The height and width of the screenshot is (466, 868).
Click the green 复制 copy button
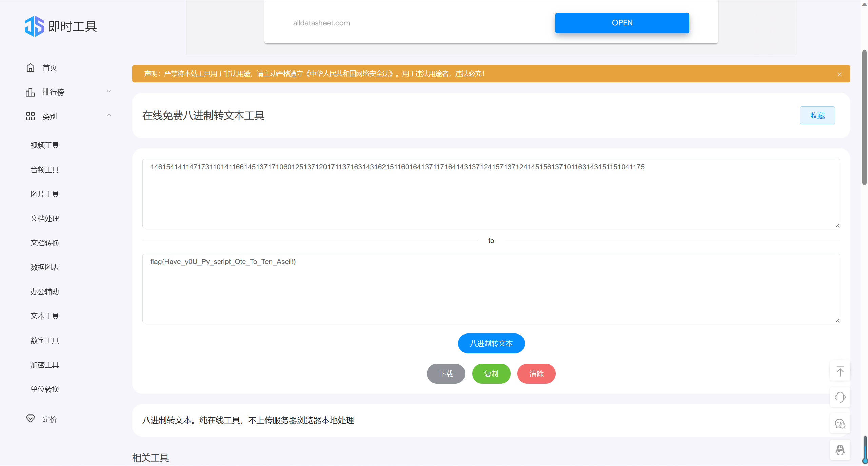[x=491, y=374]
